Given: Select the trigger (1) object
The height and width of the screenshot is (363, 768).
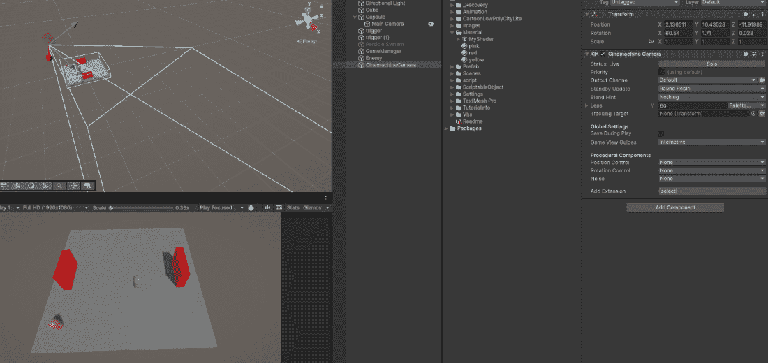Looking at the screenshot, I should (378, 37).
